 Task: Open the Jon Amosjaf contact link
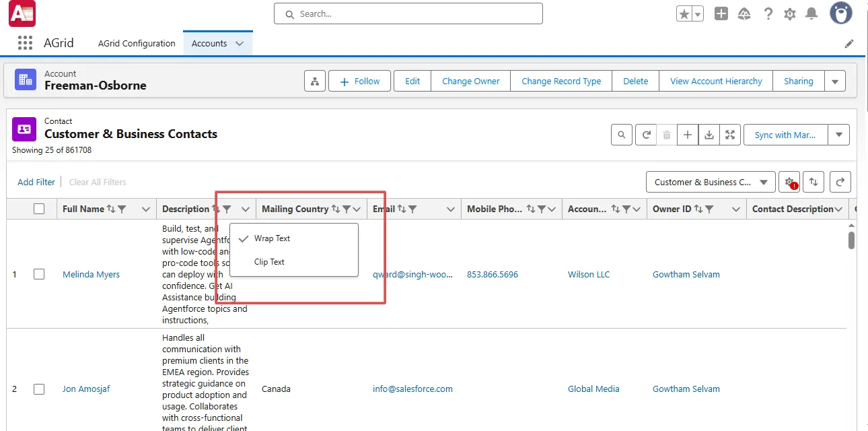pos(86,389)
